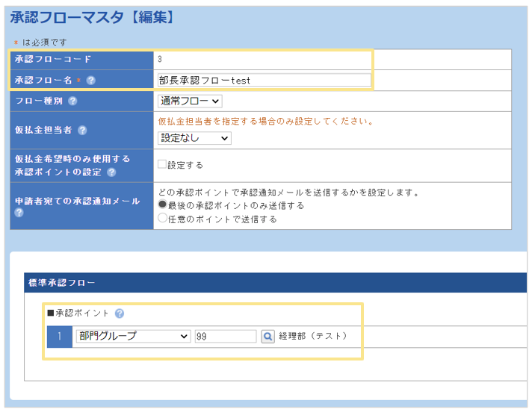Image resolution: width=532 pixels, height=412 pixels.
Task: Click help icon beside ■承認ポイント heading
Action: [x=120, y=313]
